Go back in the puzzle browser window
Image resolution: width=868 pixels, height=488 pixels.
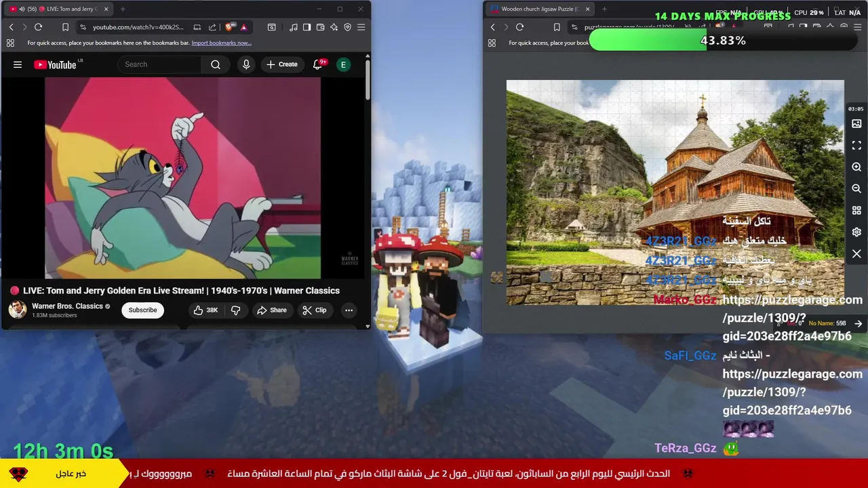[x=492, y=27]
